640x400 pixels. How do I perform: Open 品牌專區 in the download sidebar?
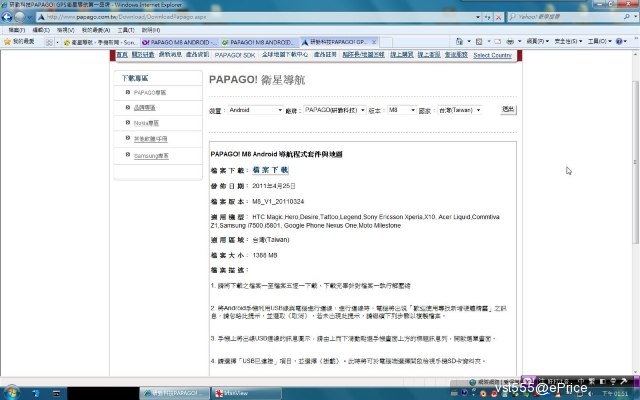tap(144, 108)
